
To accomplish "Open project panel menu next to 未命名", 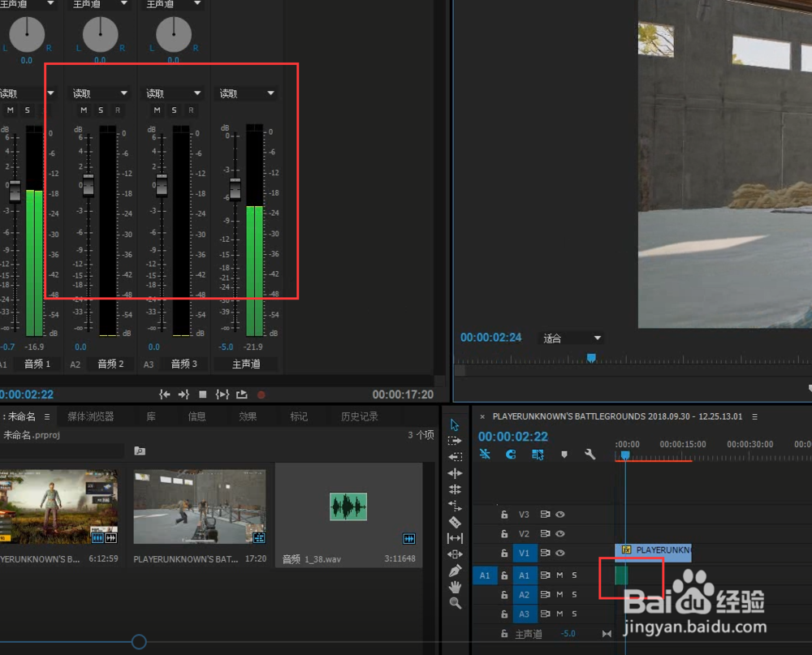I will coord(47,416).
